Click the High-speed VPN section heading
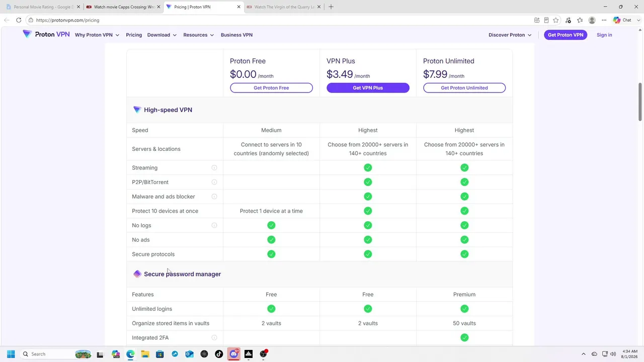Screen dimensions: 644x362 (x=168, y=110)
